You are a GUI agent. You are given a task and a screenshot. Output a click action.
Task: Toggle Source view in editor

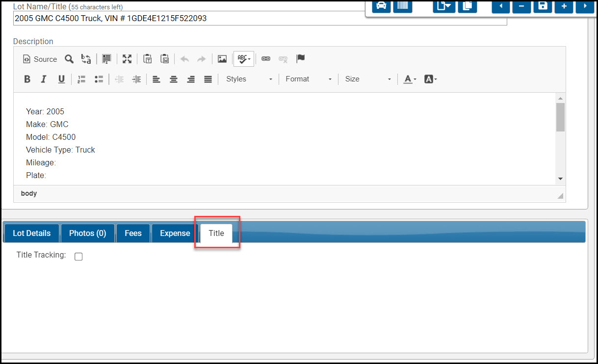pos(40,59)
